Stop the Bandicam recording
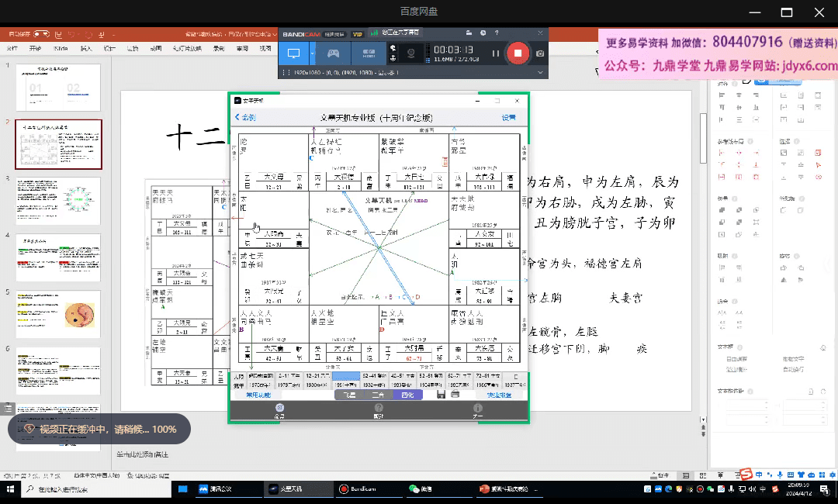The width and height of the screenshot is (838, 504). 518,53
